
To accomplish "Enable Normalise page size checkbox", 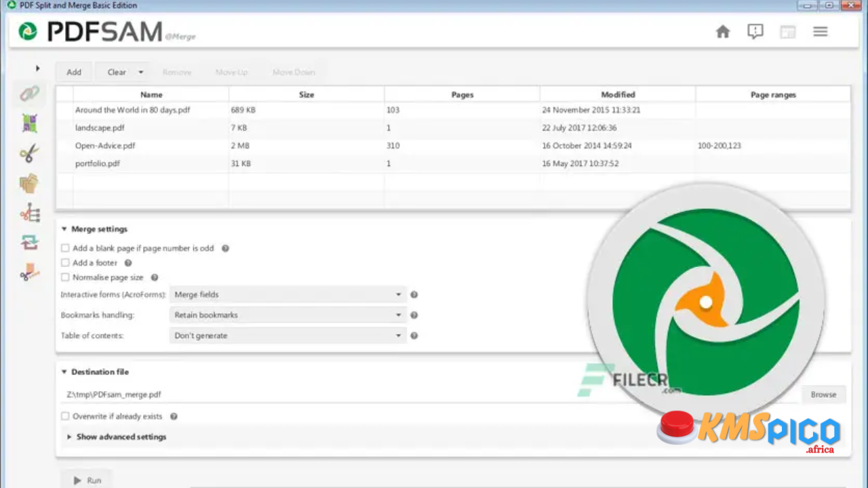I will 65,277.
